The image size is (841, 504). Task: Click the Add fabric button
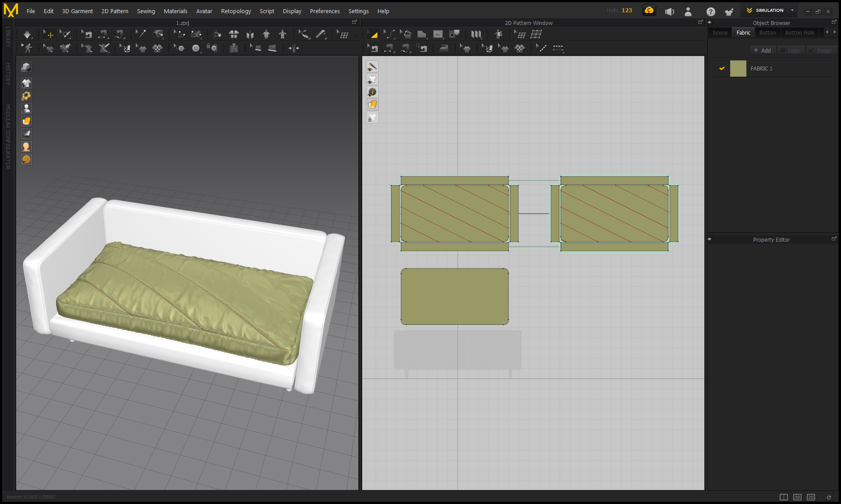coord(763,50)
